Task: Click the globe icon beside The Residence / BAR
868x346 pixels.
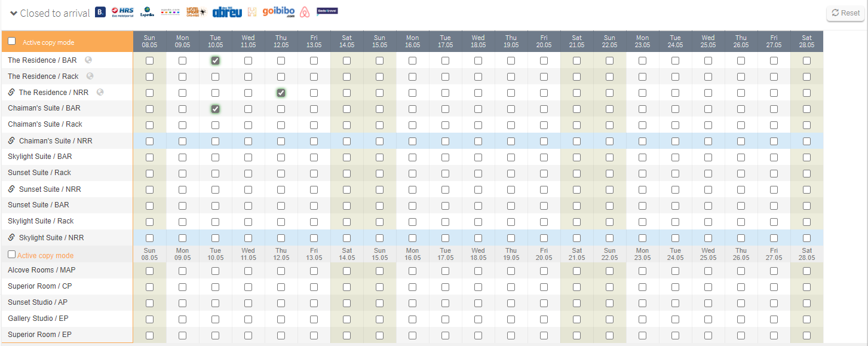Action: [88, 60]
